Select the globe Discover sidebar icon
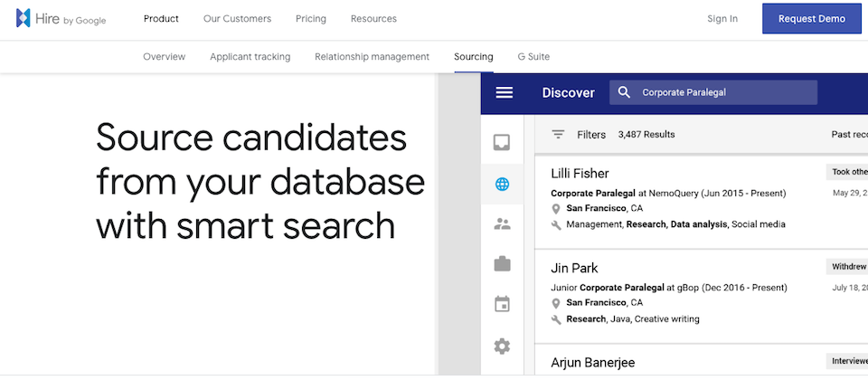The height and width of the screenshot is (380, 868). (x=502, y=184)
